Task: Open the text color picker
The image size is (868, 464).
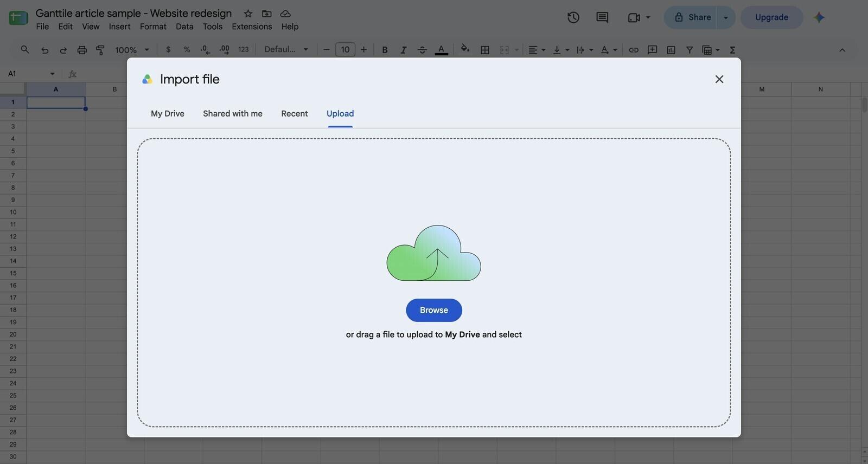Action: [442, 50]
